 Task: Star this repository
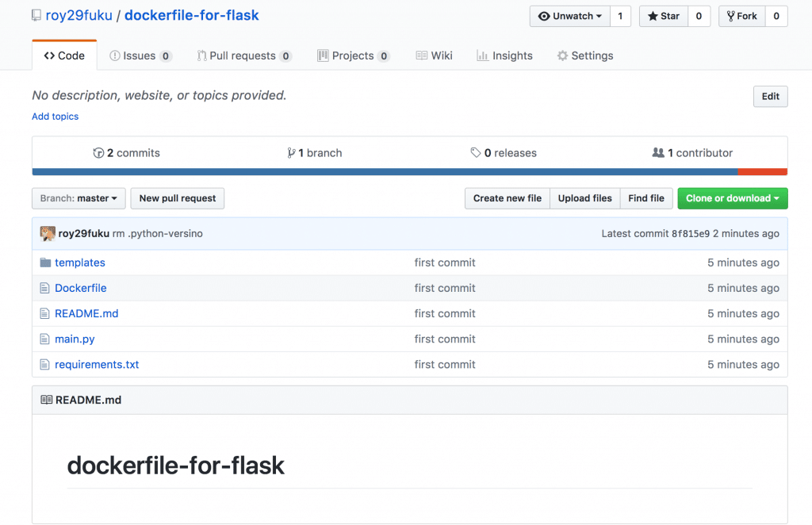[664, 16]
